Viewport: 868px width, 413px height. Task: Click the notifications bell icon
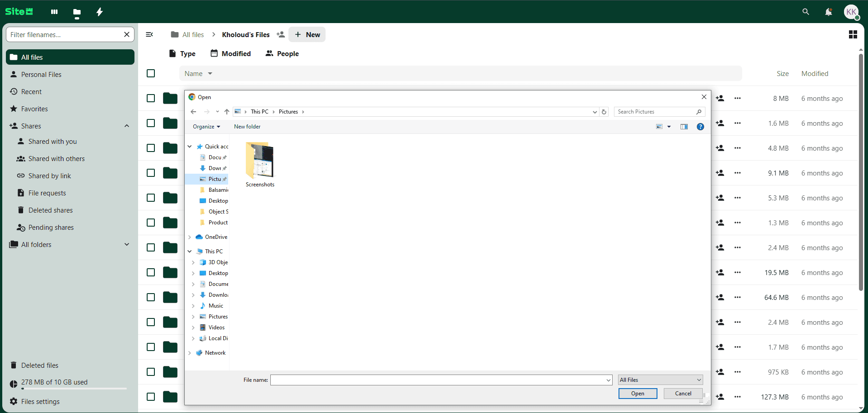828,12
